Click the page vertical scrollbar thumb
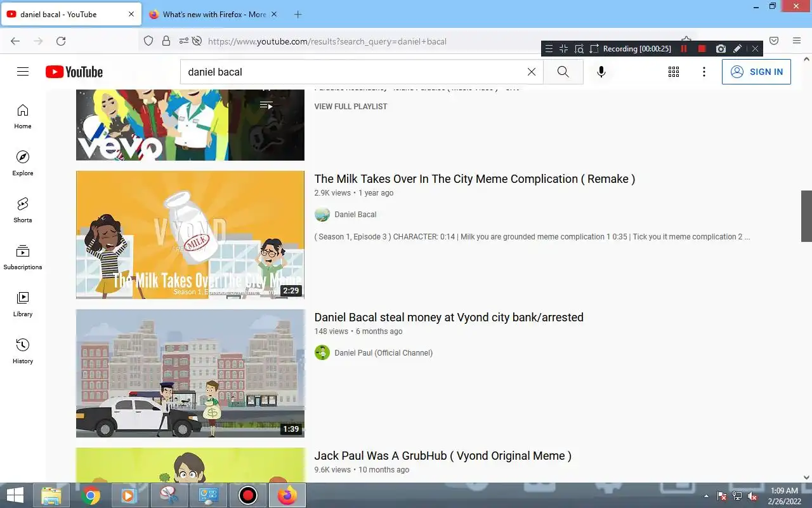Image resolution: width=812 pixels, height=508 pixels. click(x=806, y=216)
